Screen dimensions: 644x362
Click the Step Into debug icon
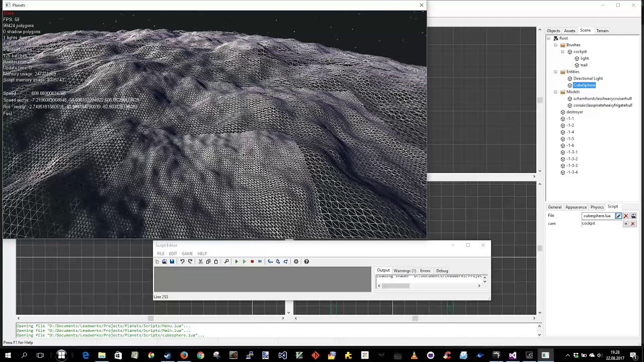[270, 261]
